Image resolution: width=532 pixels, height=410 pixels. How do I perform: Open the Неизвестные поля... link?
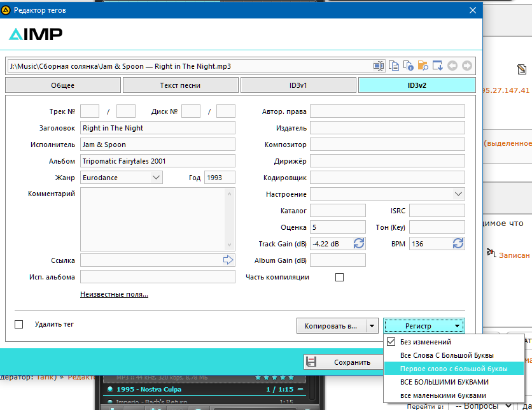click(114, 294)
